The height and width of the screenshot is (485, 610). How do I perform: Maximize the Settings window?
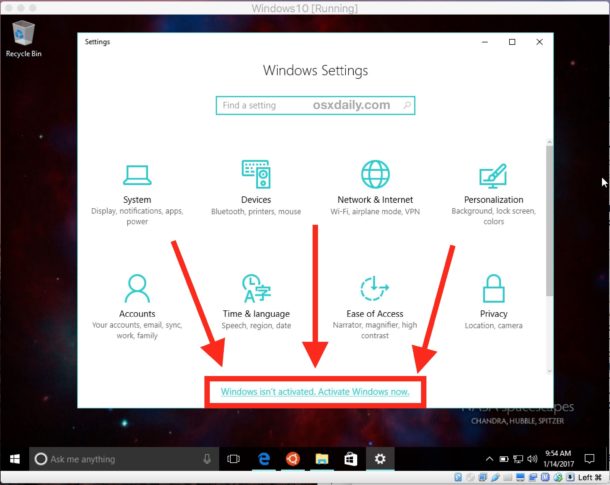512,42
